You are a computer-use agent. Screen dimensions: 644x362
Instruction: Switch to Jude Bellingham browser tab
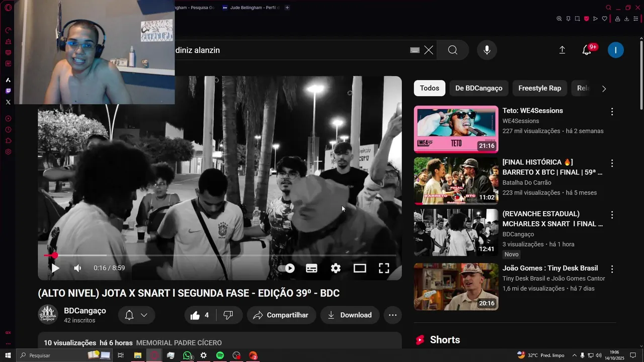pos(250,8)
